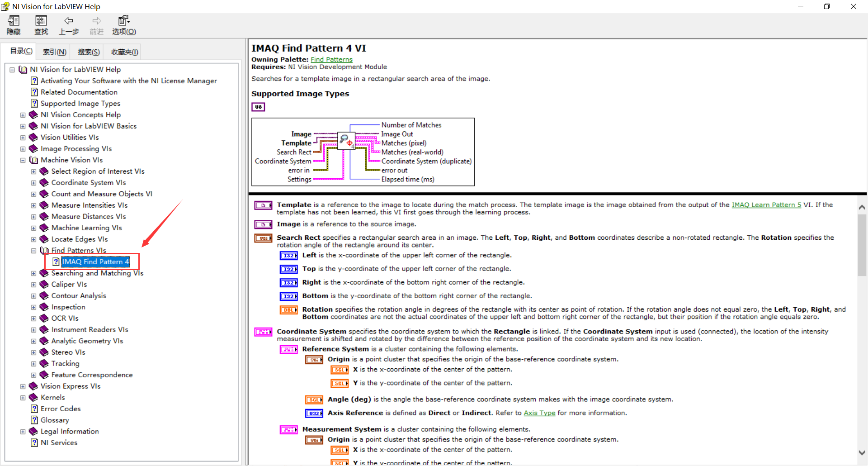
Task: Switch to the 收藏夹(I) favorites tab
Action: pos(124,52)
